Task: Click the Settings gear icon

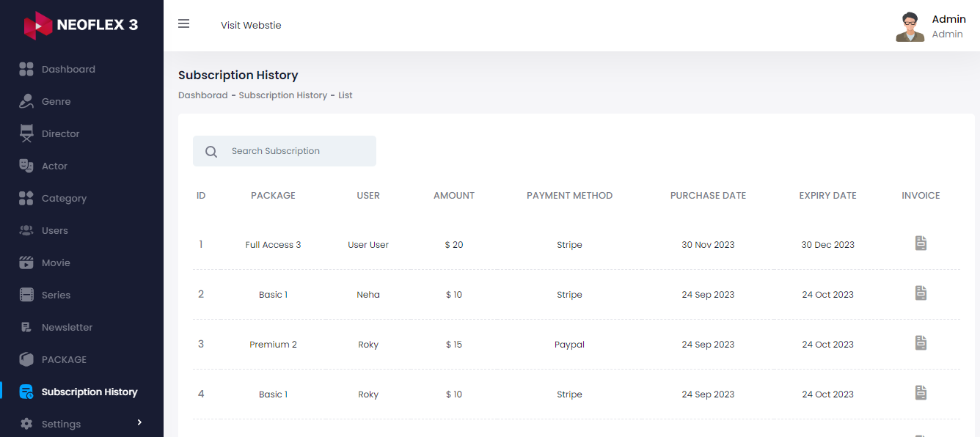Action: click(26, 424)
